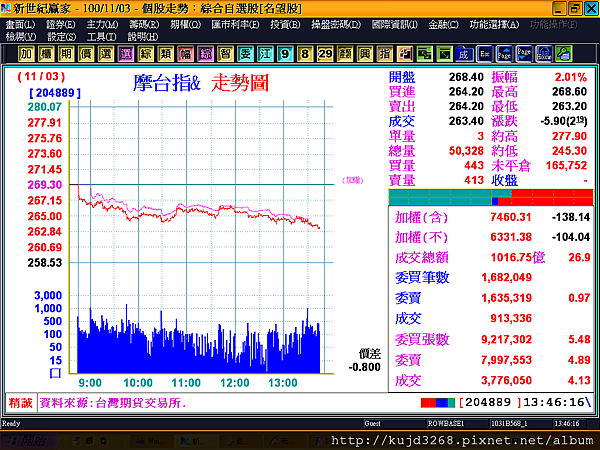Click the red 幅 toolbar icon
The image size is (600, 450).
tap(185, 54)
